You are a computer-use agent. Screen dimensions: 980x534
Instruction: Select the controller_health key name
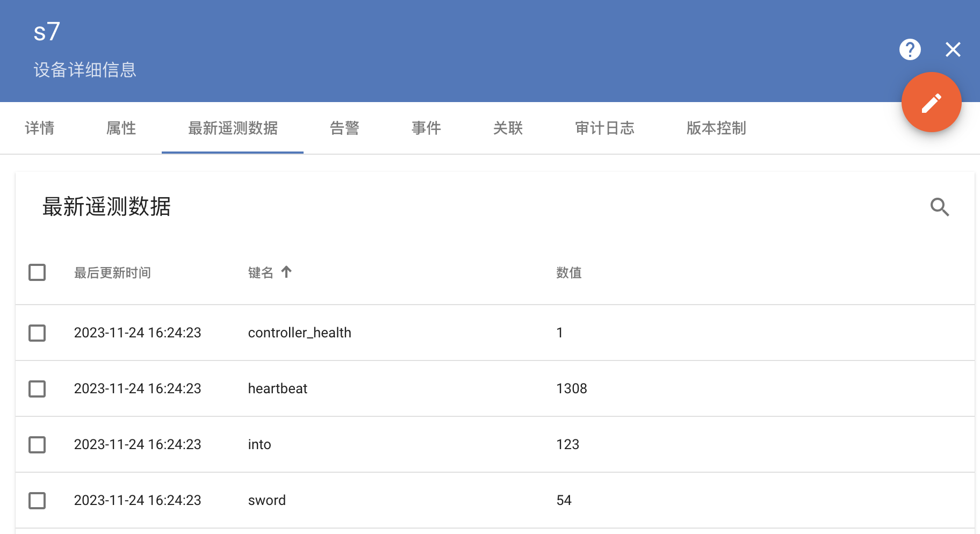pos(300,333)
